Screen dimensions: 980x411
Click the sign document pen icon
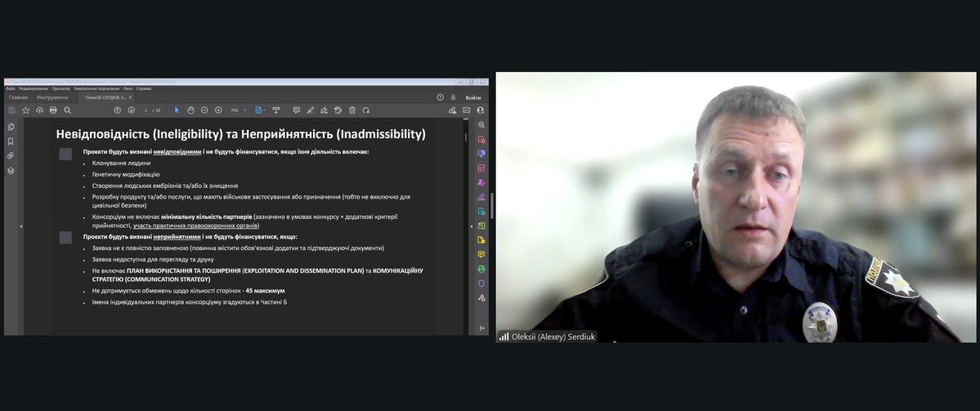(x=324, y=110)
